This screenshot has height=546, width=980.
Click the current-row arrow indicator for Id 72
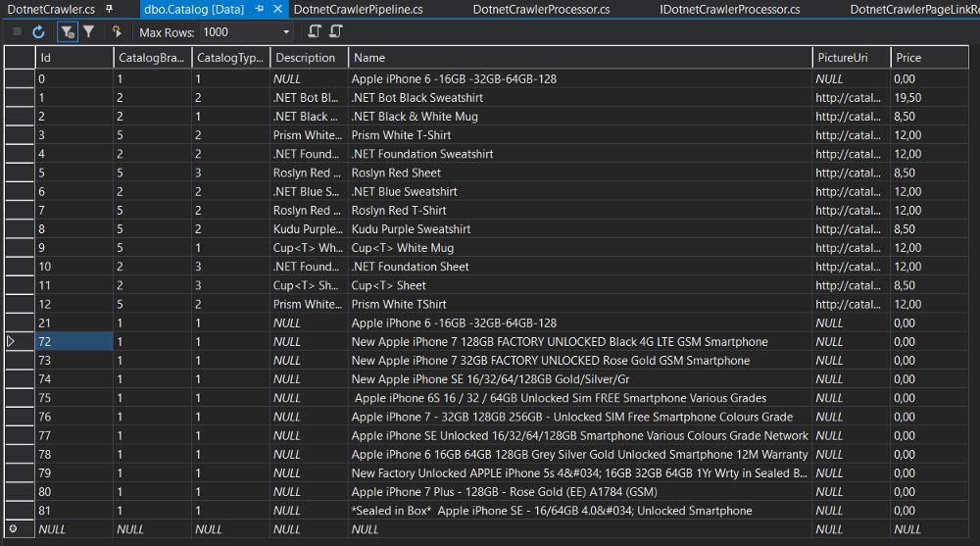click(11, 341)
